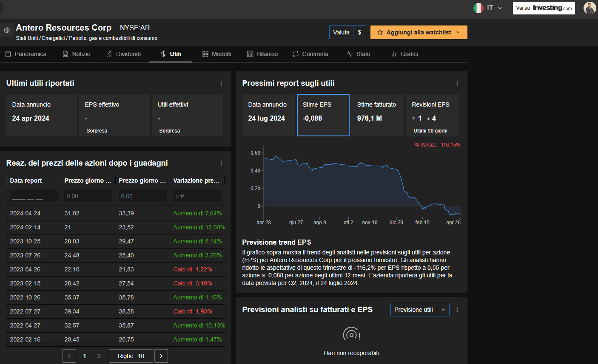The height and width of the screenshot is (364, 598).
Task: Click the Variazione filter field
Action: 197,196
